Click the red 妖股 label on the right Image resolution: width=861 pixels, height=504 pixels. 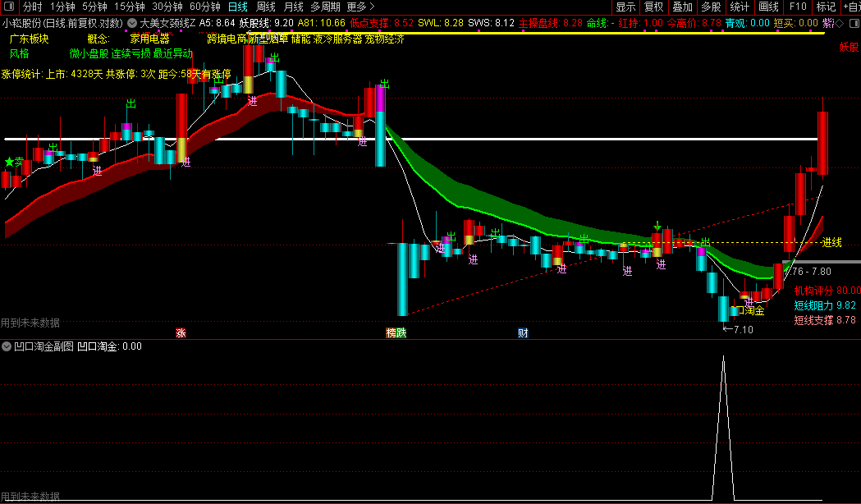(849, 48)
